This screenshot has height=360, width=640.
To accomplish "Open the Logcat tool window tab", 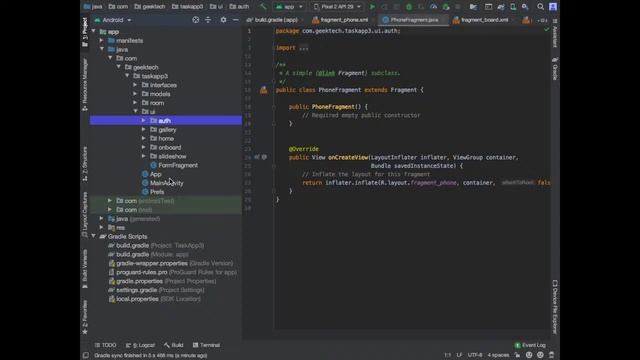I will (140, 345).
